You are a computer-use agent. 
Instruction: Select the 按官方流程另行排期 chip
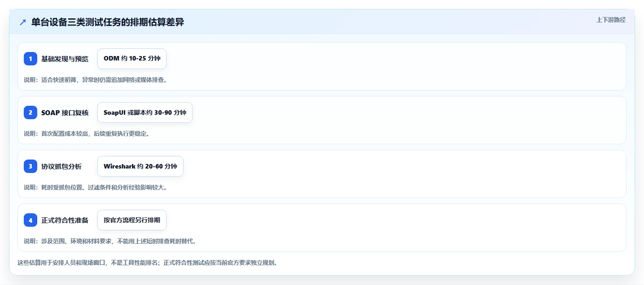click(132, 220)
